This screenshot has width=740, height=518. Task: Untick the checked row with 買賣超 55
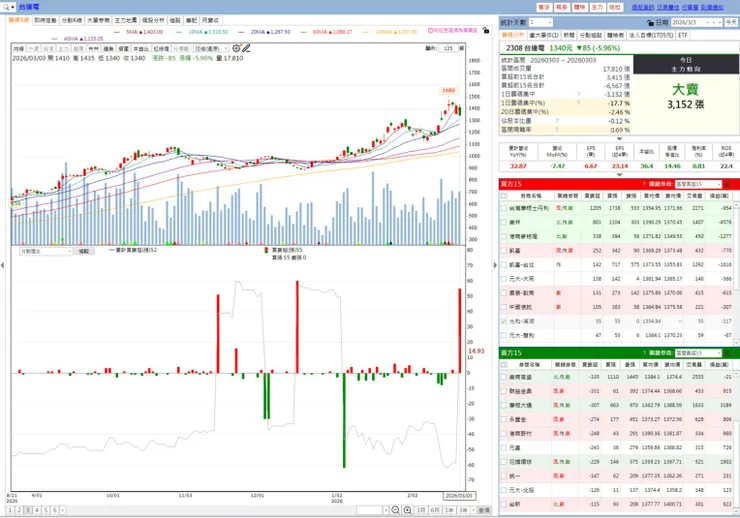point(504,321)
